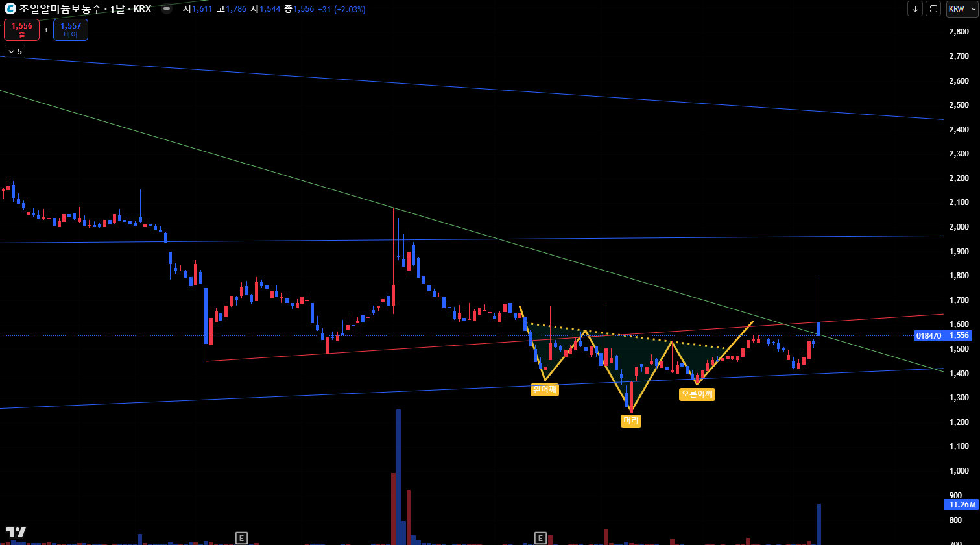980x545 pixels.
Task: Click the TradingView logo at bottom left
Action: (16, 532)
